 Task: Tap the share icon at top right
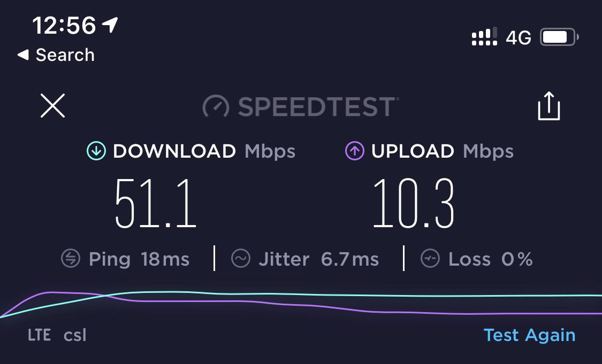tap(548, 106)
